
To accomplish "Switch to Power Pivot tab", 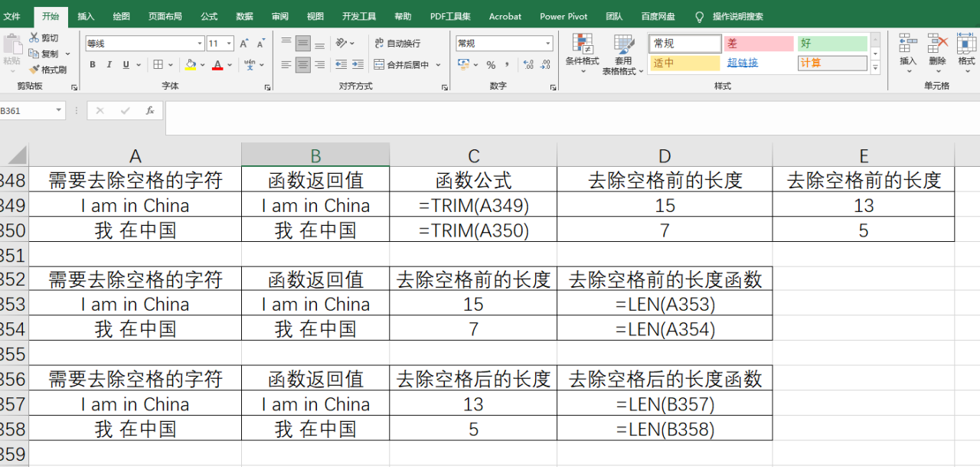I will pos(563,16).
